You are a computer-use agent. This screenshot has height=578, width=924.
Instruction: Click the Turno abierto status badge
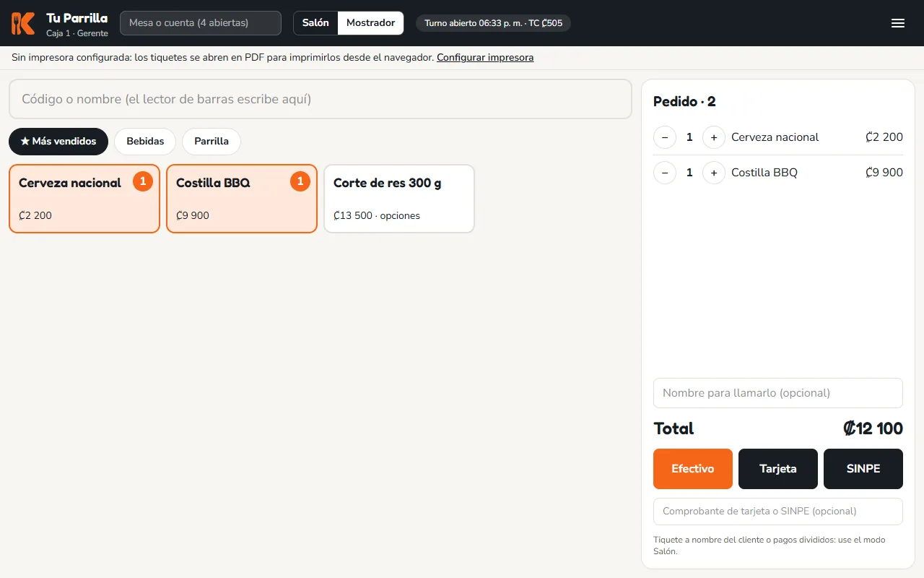(x=494, y=23)
